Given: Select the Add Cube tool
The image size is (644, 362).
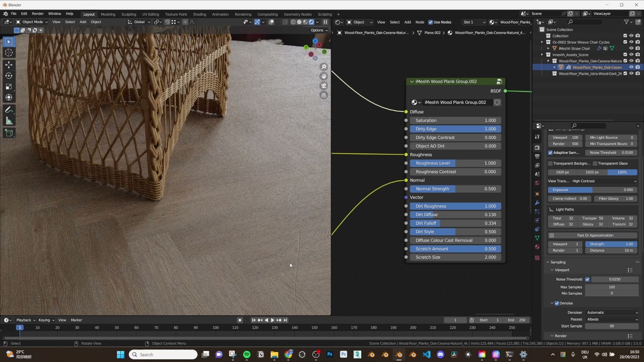Looking at the screenshot, I should coord(9,133).
